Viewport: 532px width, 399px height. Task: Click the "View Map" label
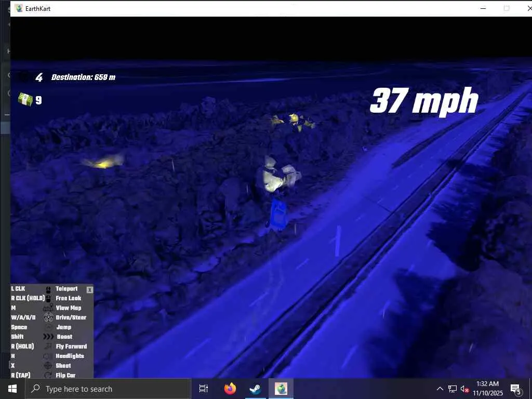(x=69, y=308)
